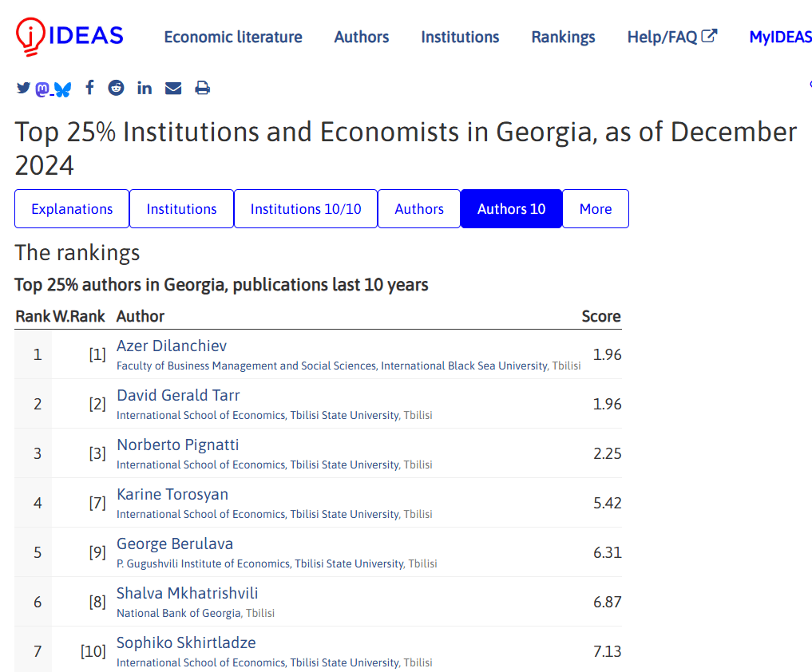Screen dimensions: 812x672
Task: Open Karine Torosyan author page
Action: point(172,494)
